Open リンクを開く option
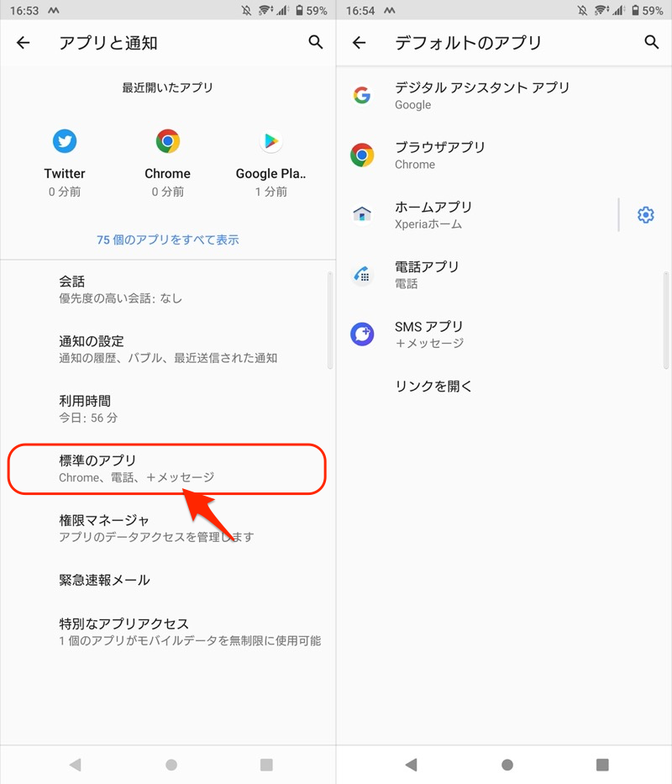The width and height of the screenshot is (672, 784). pos(504,387)
